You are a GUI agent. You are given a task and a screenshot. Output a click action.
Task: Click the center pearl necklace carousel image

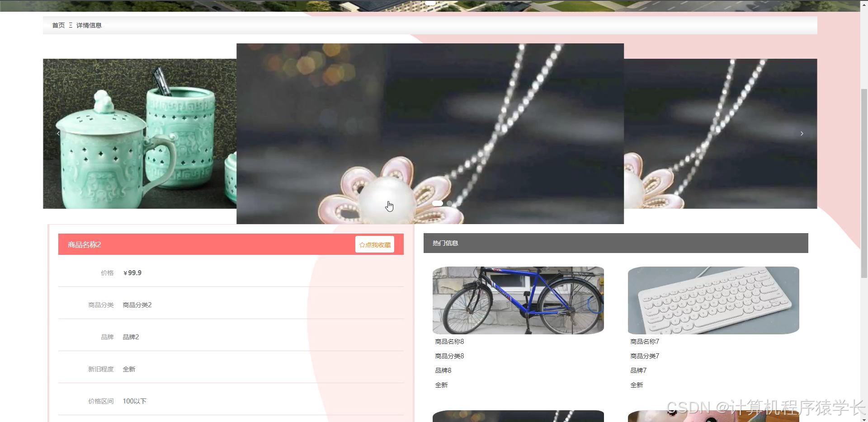coord(430,134)
